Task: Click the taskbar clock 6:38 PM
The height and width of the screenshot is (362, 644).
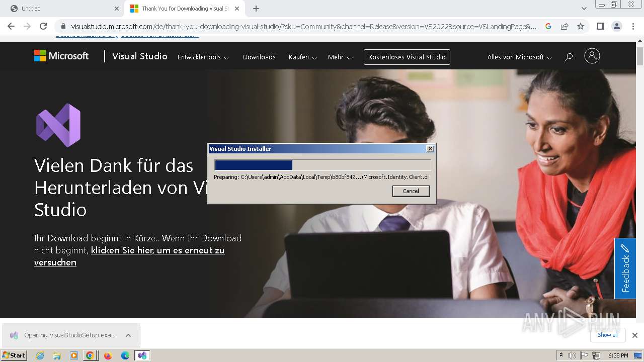Action: (618, 355)
